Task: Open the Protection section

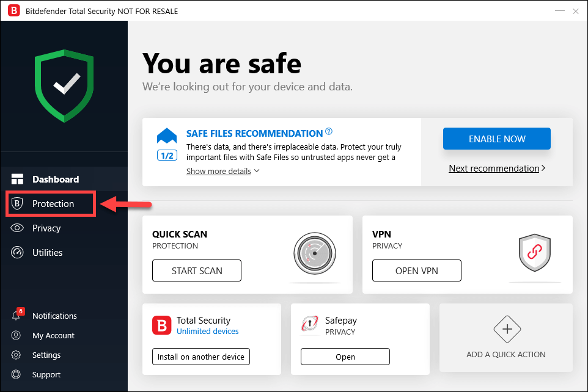Action: click(53, 204)
